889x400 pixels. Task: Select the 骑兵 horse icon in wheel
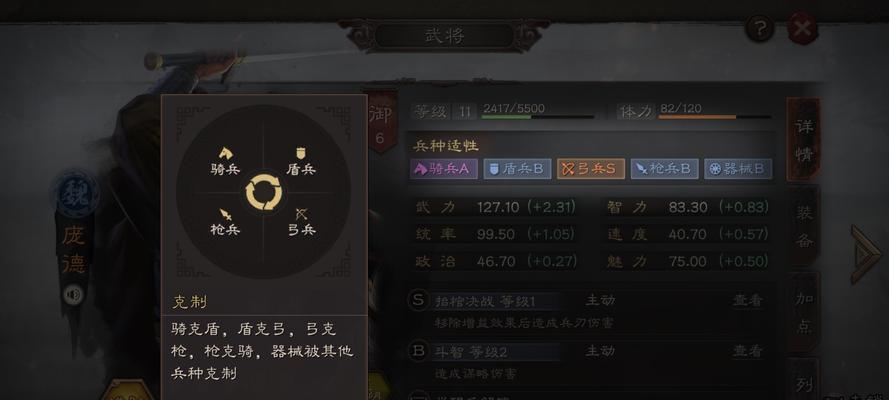[x=226, y=153]
